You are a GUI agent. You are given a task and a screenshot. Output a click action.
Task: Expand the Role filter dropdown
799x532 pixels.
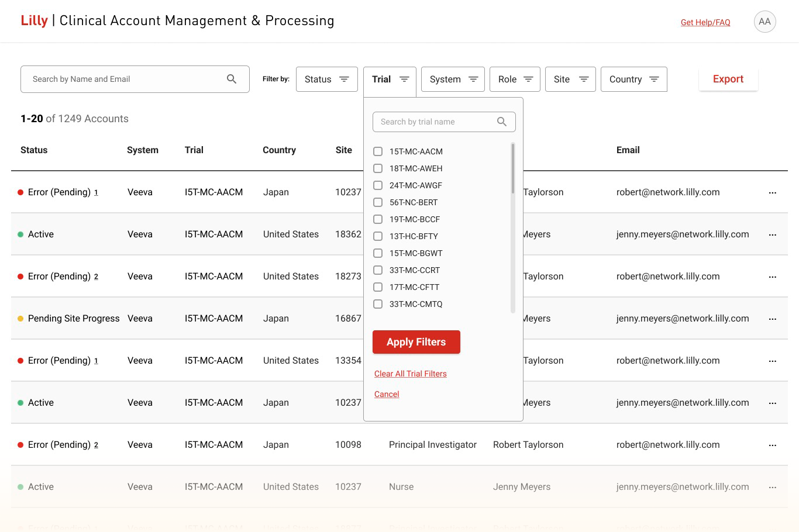point(515,80)
